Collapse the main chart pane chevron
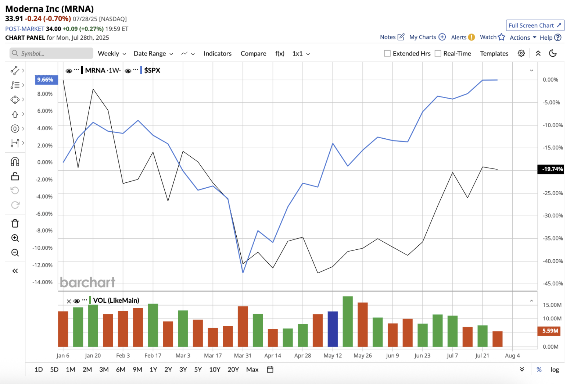Image resolution: width=588 pixels, height=384 pixels. [531, 70]
